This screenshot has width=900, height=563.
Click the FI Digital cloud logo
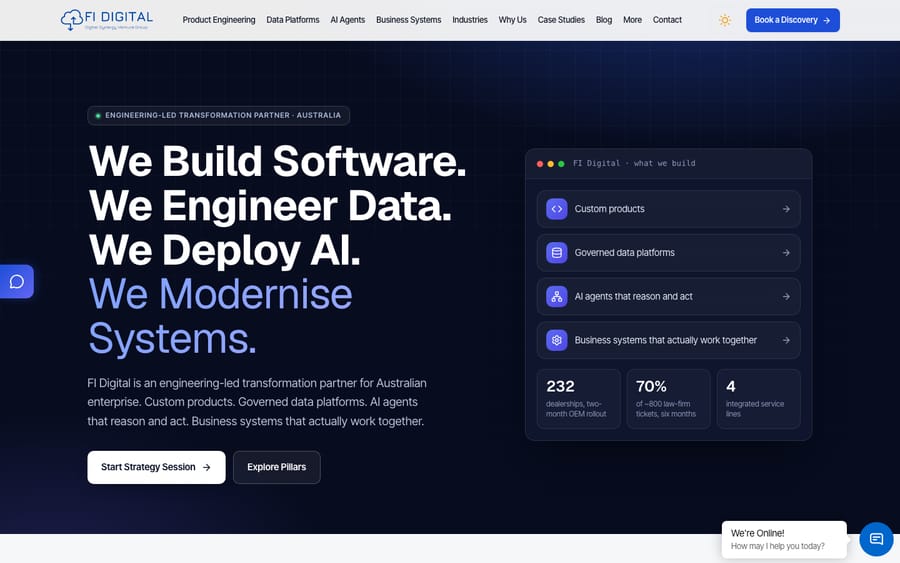pos(107,20)
